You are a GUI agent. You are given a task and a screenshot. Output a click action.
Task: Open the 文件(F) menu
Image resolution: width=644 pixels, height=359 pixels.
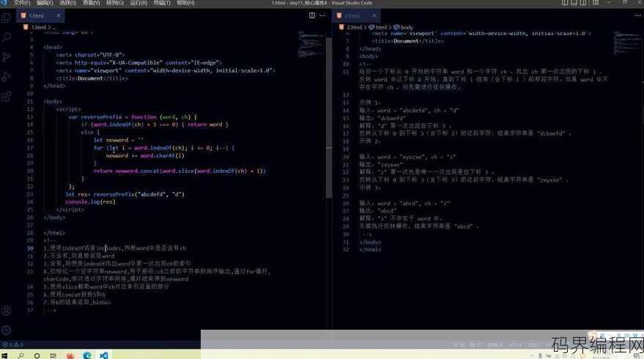(22, 3)
